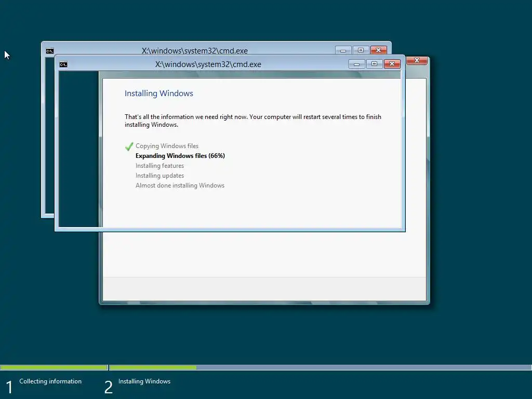Screen dimensions: 532x399
Task: Minimize the back cmd.exe window
Action: point(343,50)
